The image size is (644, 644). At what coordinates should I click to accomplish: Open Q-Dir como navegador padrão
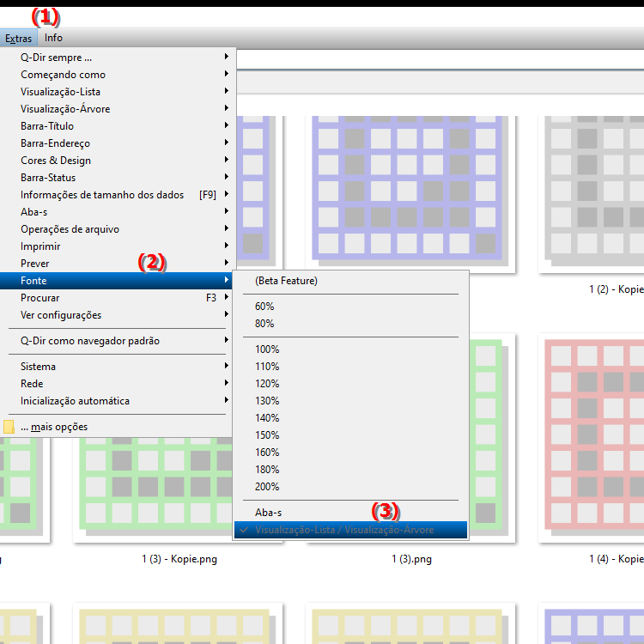click(118, 341)
